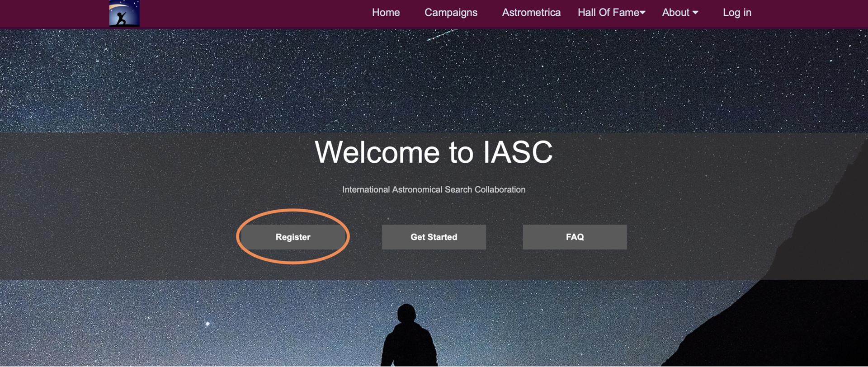Click the caret arrow beside About

coord(695,13)
